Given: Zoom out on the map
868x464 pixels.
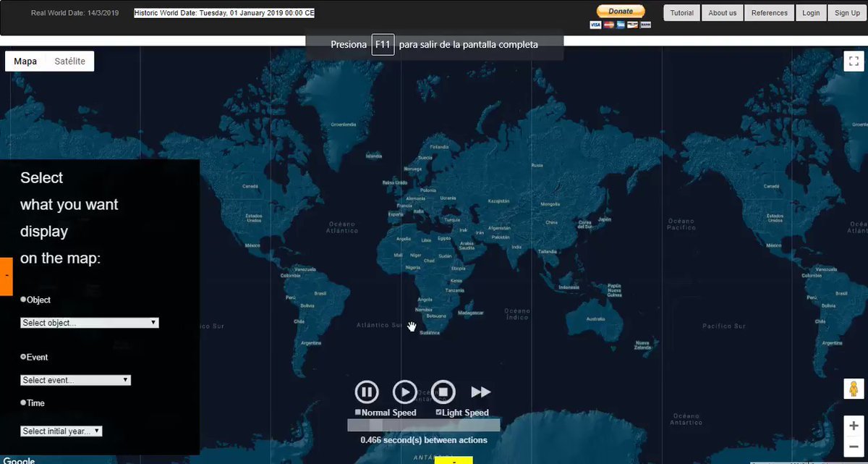Looking at the screenshot, I should click(854, 448).
